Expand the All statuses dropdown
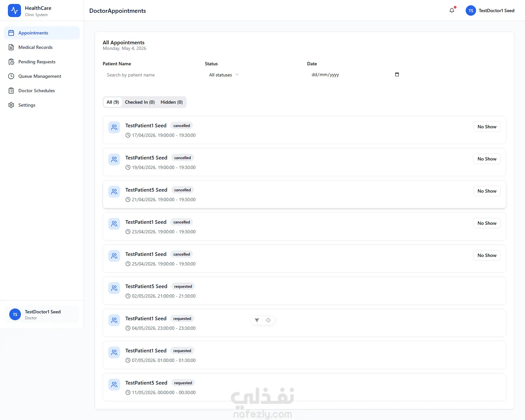This screenshot has width=525, height=420. click(224, 75)
